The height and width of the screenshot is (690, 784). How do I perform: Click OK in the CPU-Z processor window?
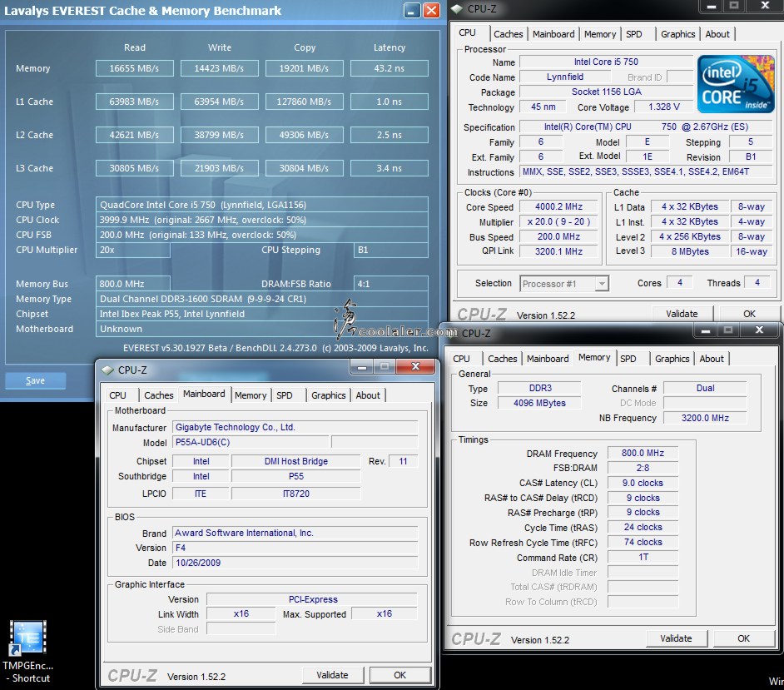749,314
